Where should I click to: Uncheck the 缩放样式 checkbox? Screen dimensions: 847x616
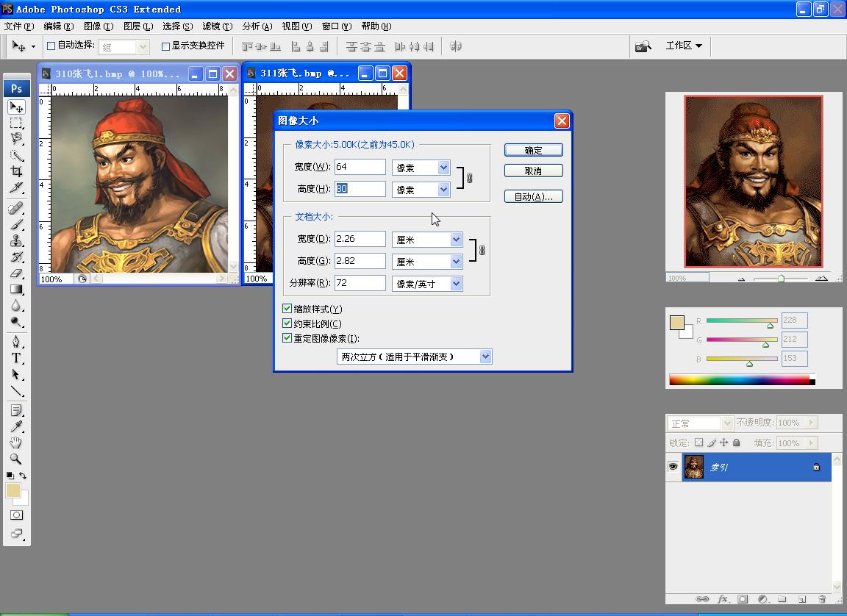(x=287, y=309)
